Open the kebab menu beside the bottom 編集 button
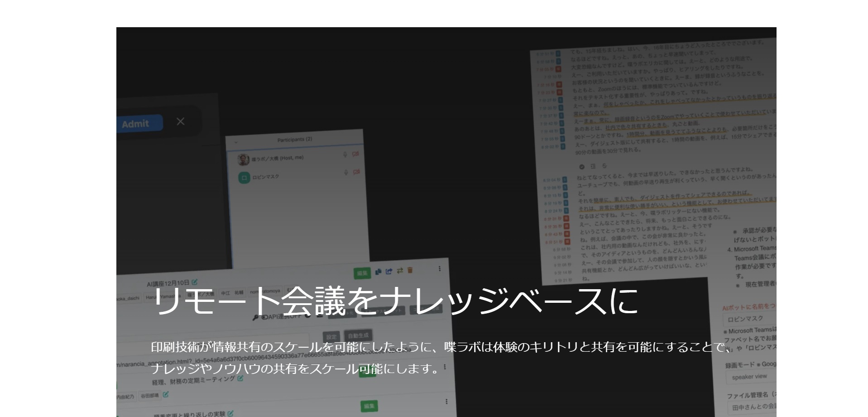The width and height of the screenshot is (868, 417). 446,402
